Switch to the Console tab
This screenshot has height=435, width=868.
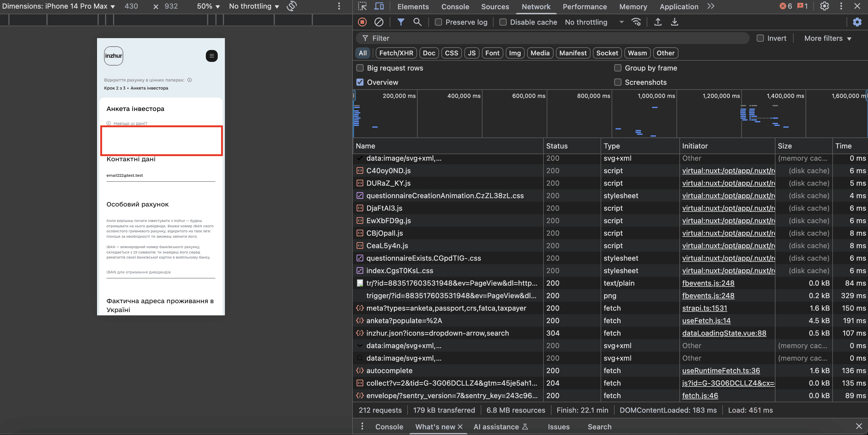[455, 7]
